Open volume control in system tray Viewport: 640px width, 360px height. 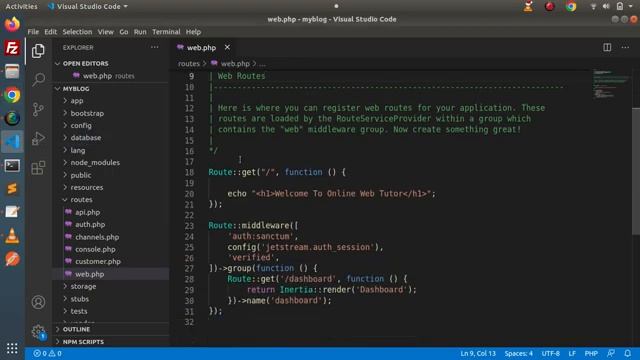pos(606,6)
